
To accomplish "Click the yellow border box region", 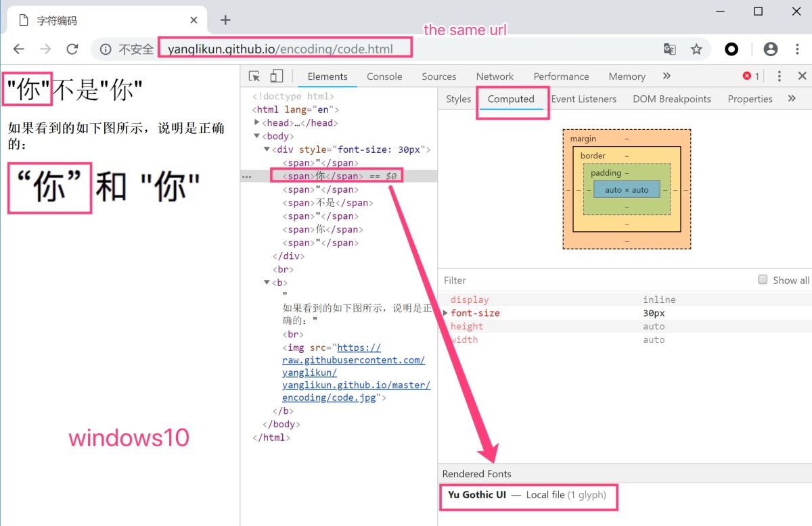I will point(627,156).
